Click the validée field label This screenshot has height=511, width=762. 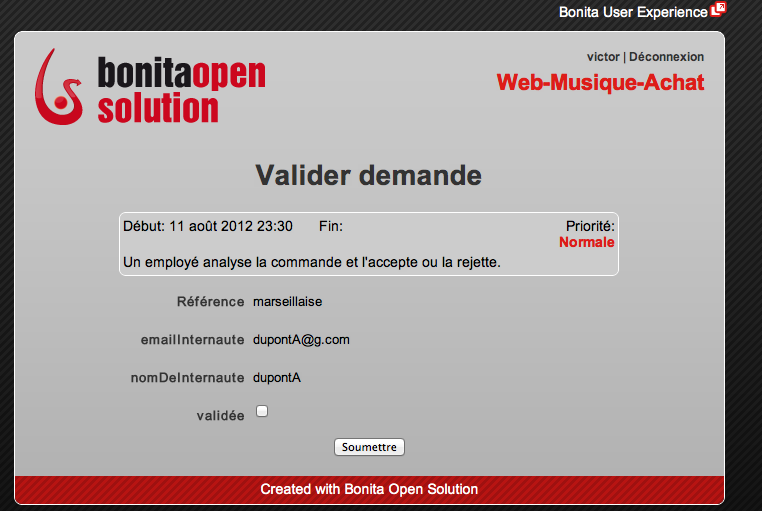[220, 416]
